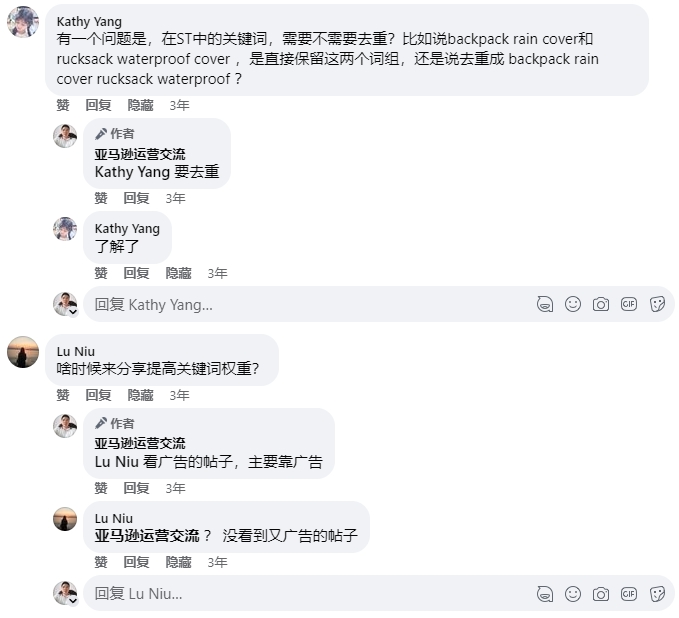Like Kathy Yang's question about ST keywords
The width and height of the screenshot is (679, 618).
point(63,105)
